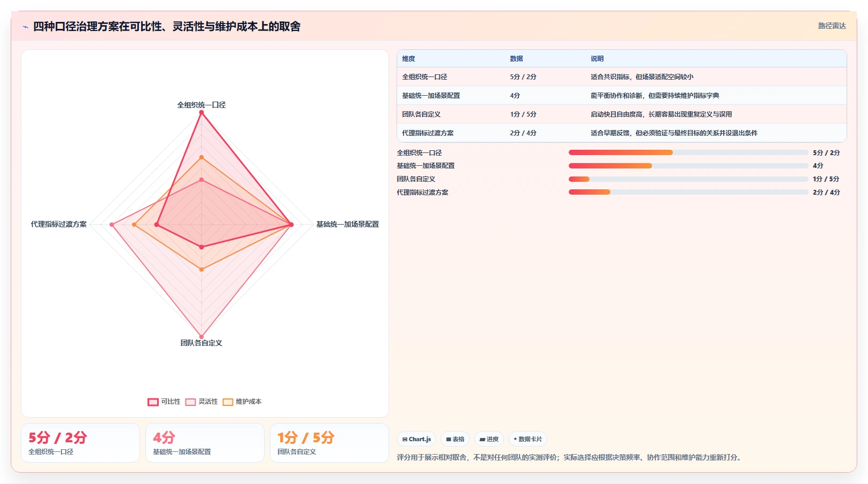Screen dimensions: 868x484
Task: Click the 团队各自定义 axis label on the radar
Action: (201, 343)
